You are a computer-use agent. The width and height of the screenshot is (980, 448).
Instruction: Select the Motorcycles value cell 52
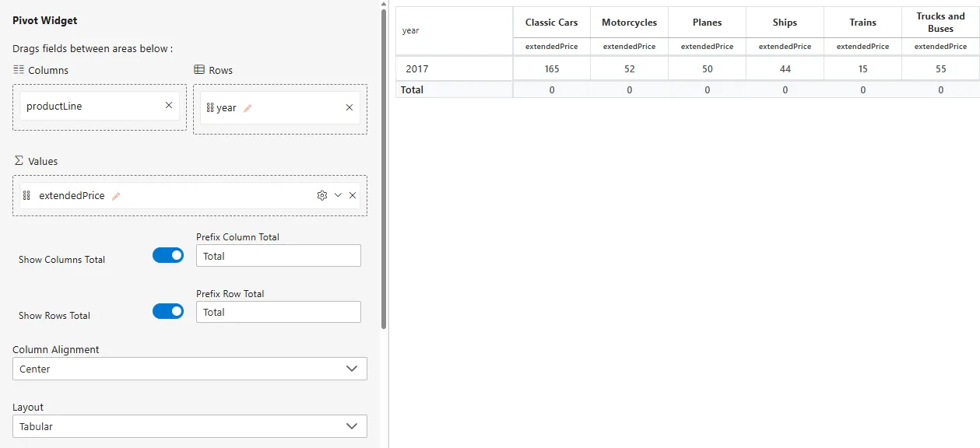click(x=629, y=69)
